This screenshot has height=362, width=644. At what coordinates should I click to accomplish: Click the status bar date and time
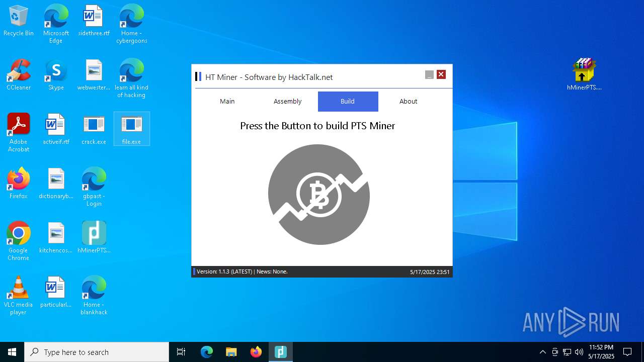tap(430, 272)
